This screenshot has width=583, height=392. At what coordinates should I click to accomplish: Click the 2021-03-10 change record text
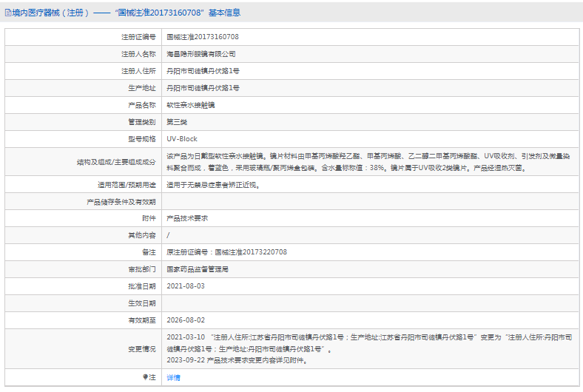pyautogui.click(x=369, y=343)
